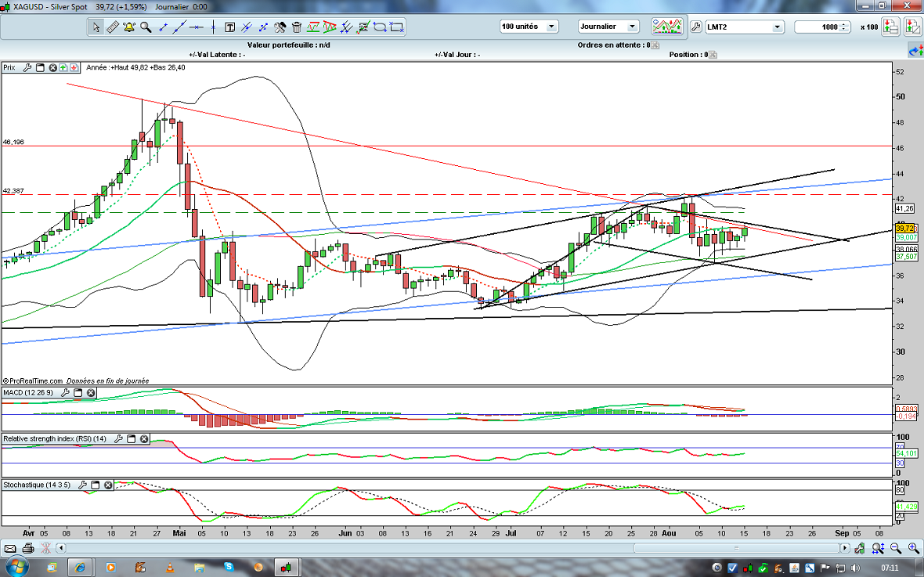Toggle maximize on the MACD panel

pos(77,392)
